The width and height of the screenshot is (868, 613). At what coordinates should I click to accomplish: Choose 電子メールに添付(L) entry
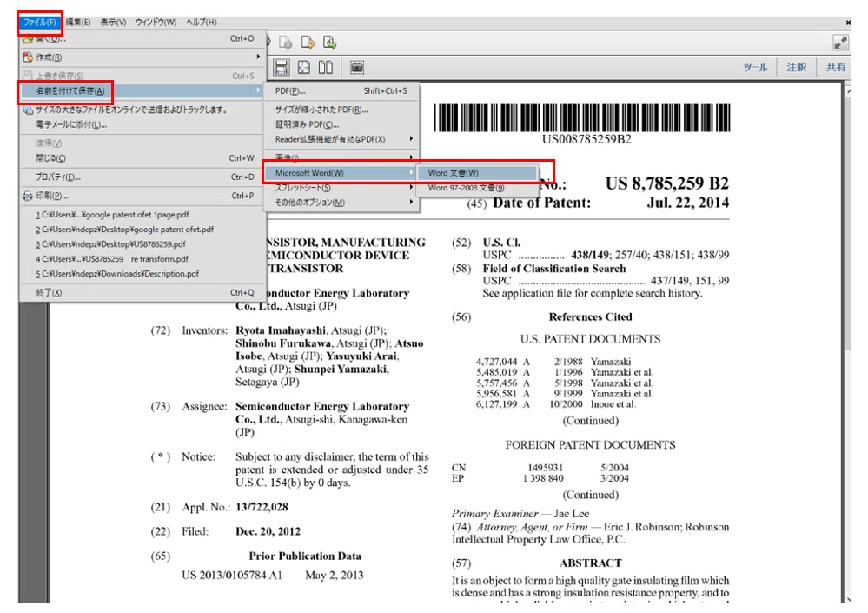142,124
